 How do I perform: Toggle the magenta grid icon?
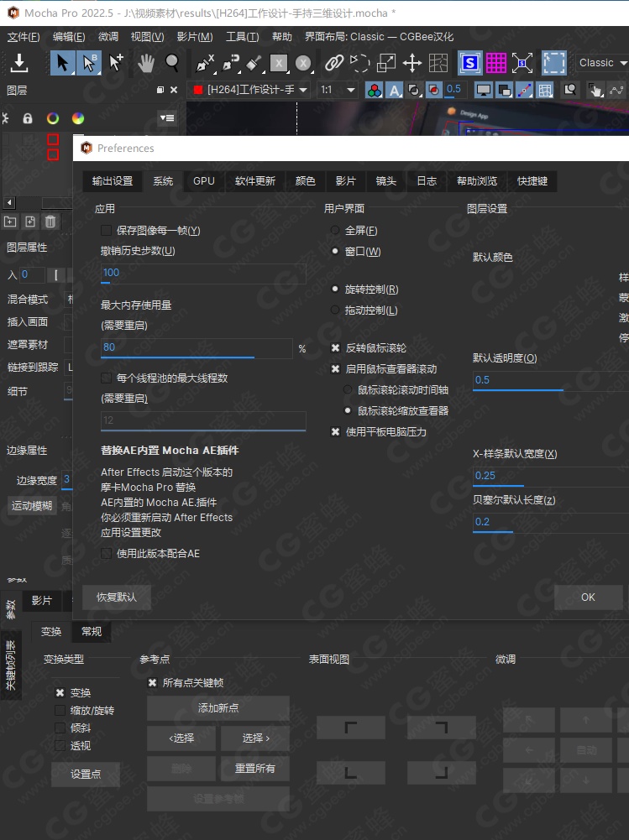point(496,63)
